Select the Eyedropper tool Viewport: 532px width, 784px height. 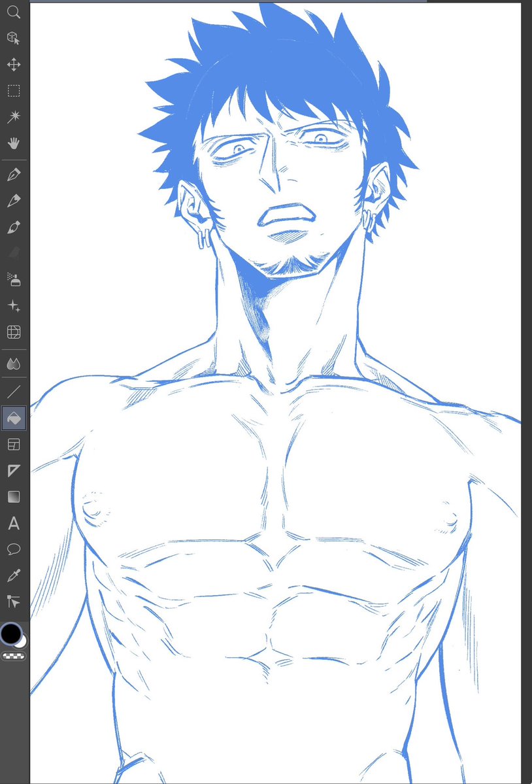tap(14, 575)
